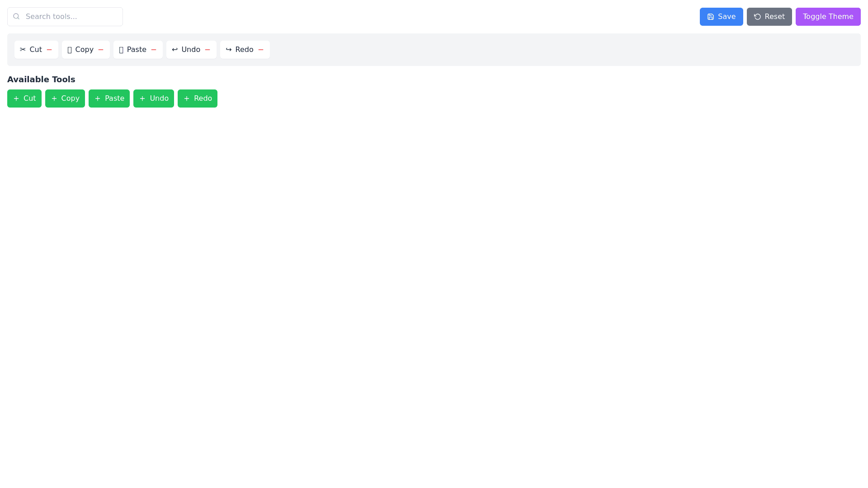The image size is (868, 488).
Task: Remove Redo from the toolbar (red minus)
Action: (261, 50)
